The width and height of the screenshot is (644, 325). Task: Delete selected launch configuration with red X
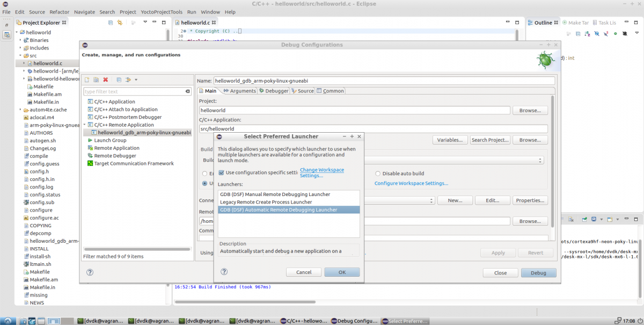pos(105,80)
